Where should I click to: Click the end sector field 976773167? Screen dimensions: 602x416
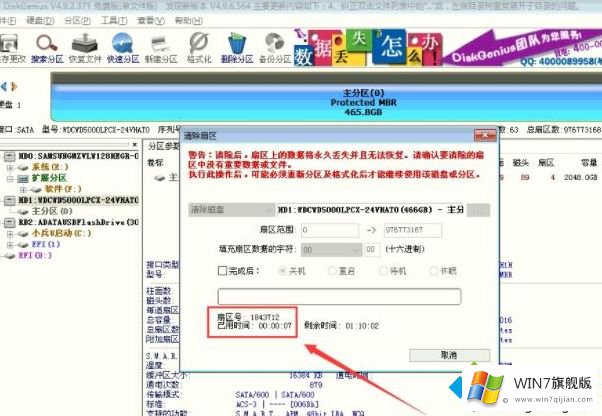[413, 230]
